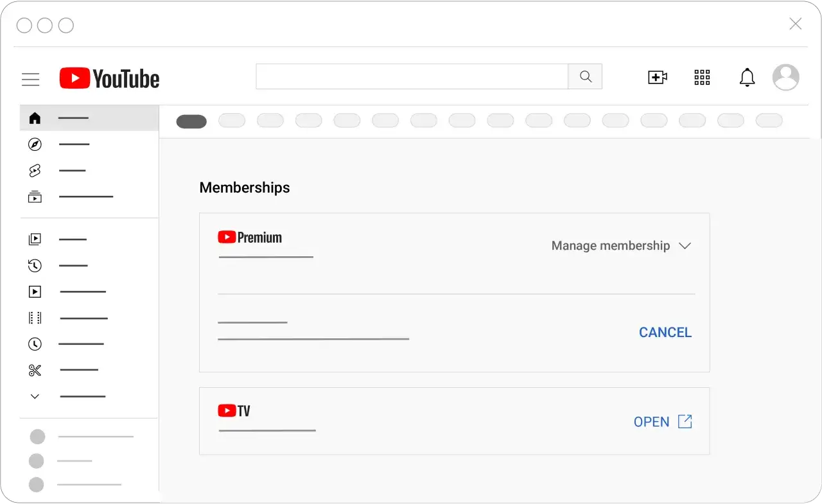822x504 pixels.
Task: Open the History sidebar icon
Action: click(35, 265)
